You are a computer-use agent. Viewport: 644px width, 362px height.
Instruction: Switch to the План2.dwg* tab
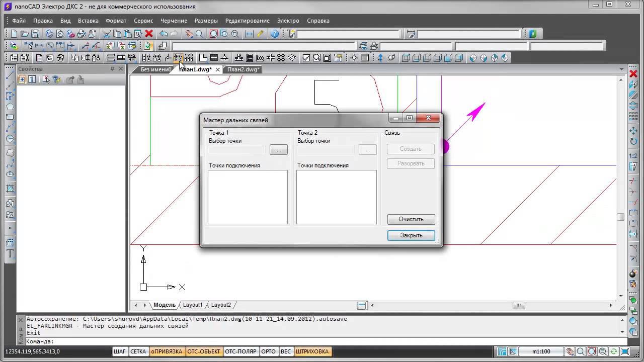point(244,69)
